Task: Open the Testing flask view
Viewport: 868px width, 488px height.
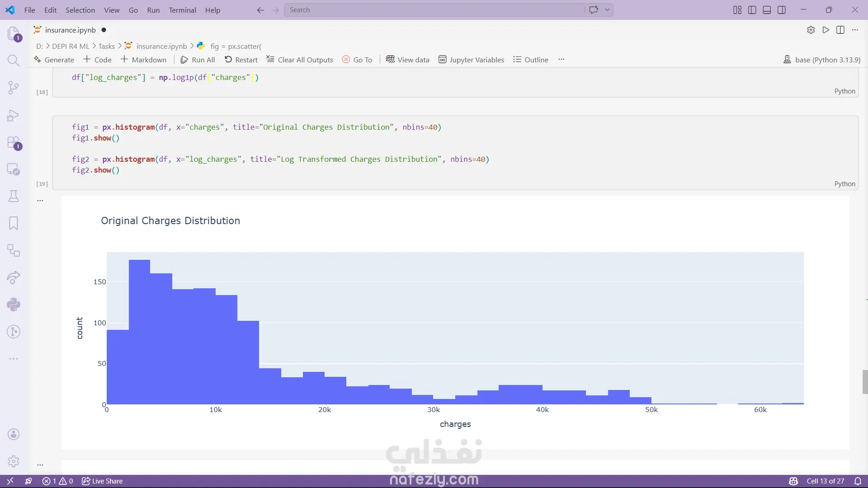Action: tap(14, 196)
